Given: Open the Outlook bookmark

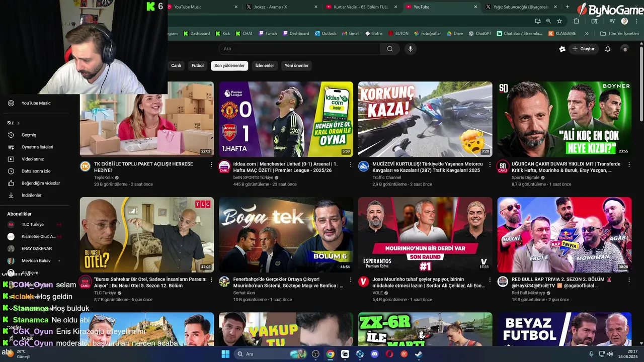Looking at the screenshot, I should click(326, 33).
